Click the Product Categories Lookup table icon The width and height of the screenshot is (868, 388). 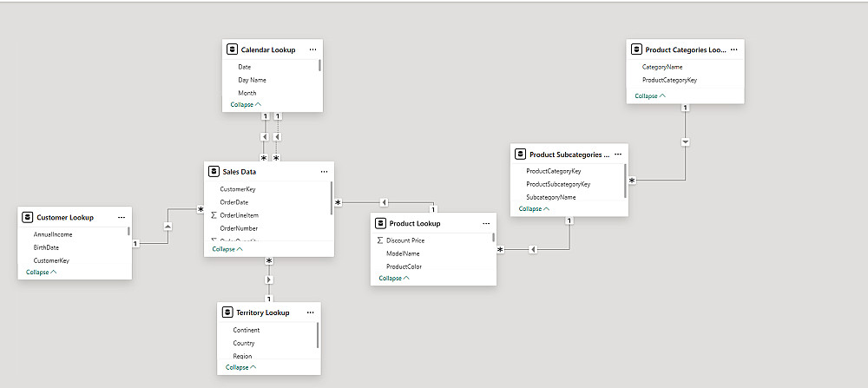coord(638,50)
